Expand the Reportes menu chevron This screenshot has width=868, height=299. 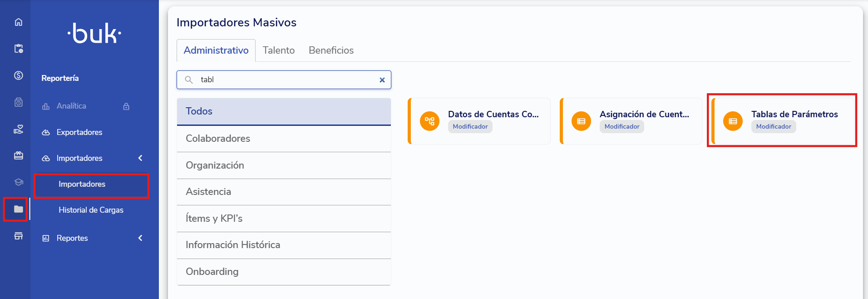pos(140,238)
